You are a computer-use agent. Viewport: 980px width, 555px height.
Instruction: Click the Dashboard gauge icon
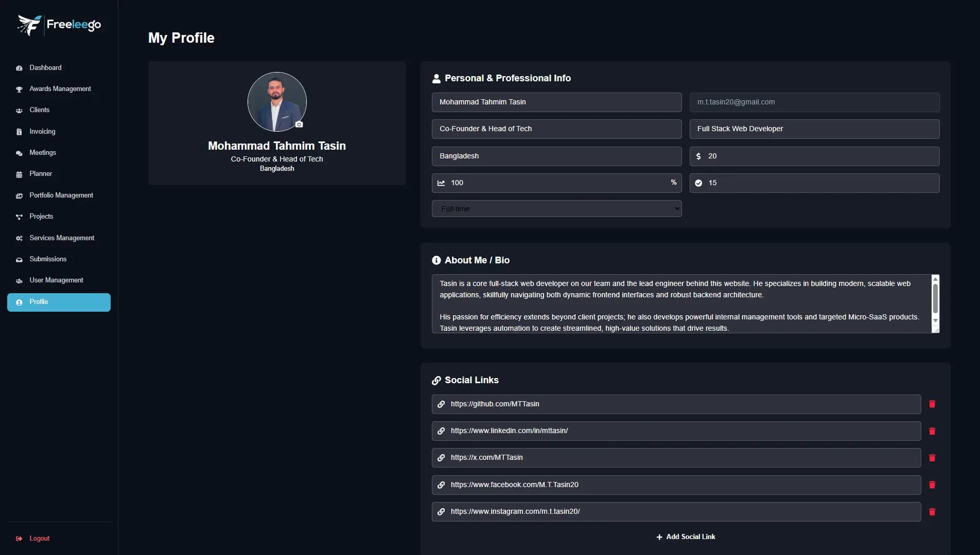(19, 68)
